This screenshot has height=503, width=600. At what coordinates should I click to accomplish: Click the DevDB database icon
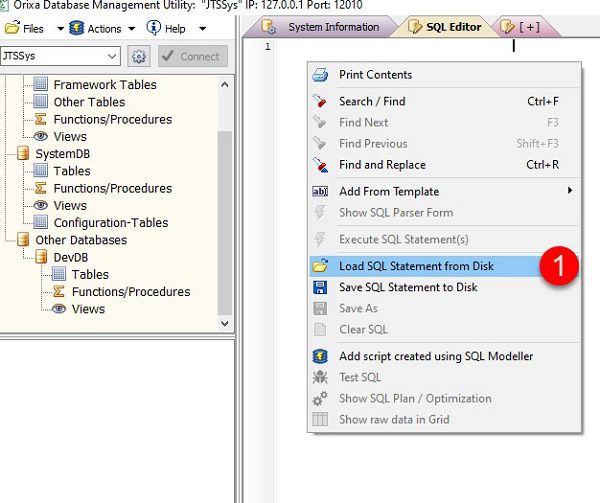[41, 257]
